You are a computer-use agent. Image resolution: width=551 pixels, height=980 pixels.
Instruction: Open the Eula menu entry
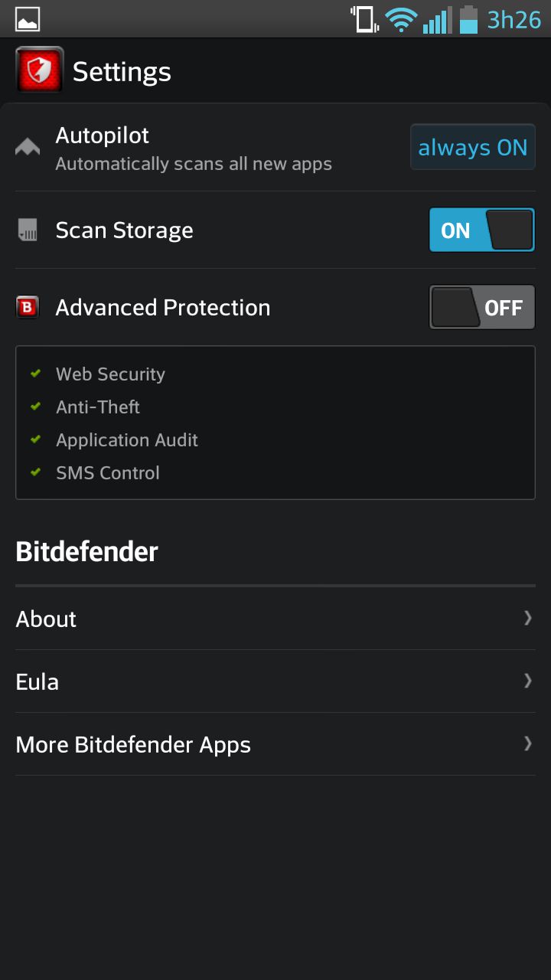click(x=37, y=681)
